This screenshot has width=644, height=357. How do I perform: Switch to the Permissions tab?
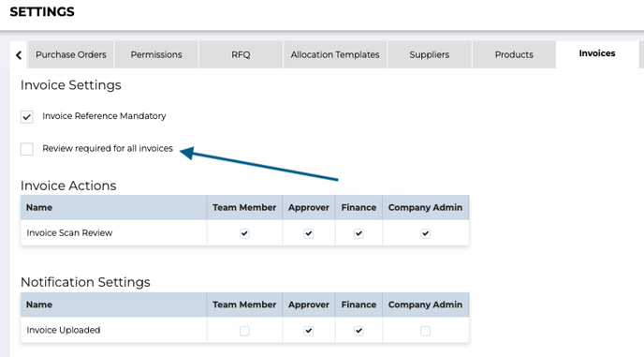(x=156, y=54)
